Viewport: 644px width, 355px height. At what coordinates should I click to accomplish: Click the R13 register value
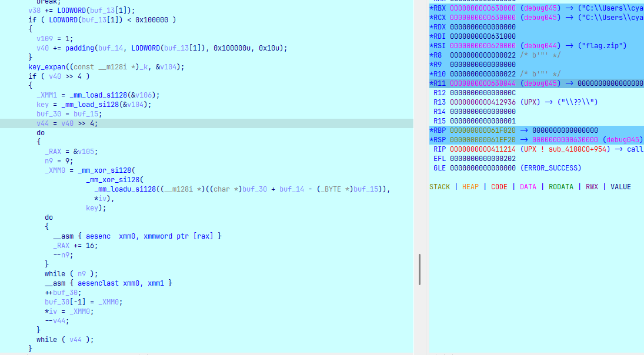click(x=482, y=102)
